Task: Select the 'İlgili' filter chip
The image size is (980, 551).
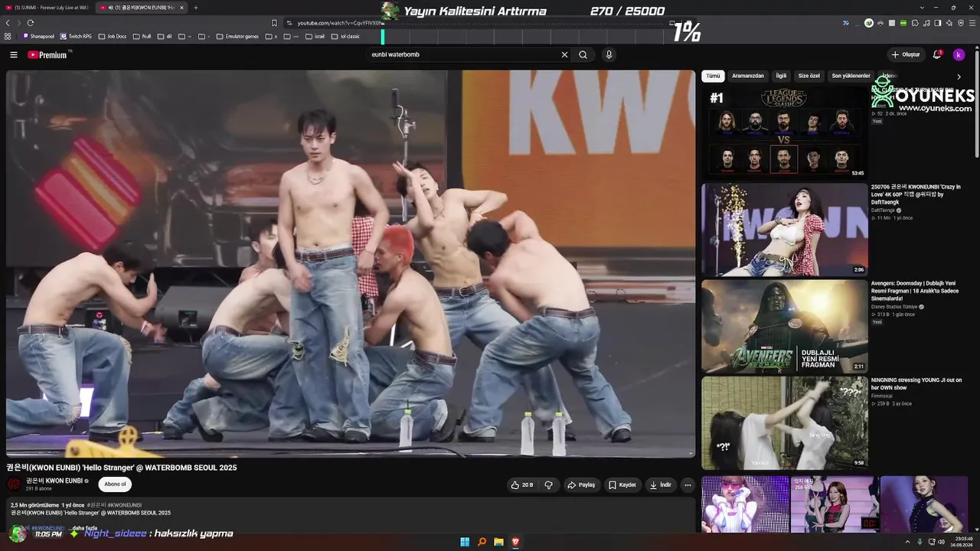Action: [x=781, y=76]
